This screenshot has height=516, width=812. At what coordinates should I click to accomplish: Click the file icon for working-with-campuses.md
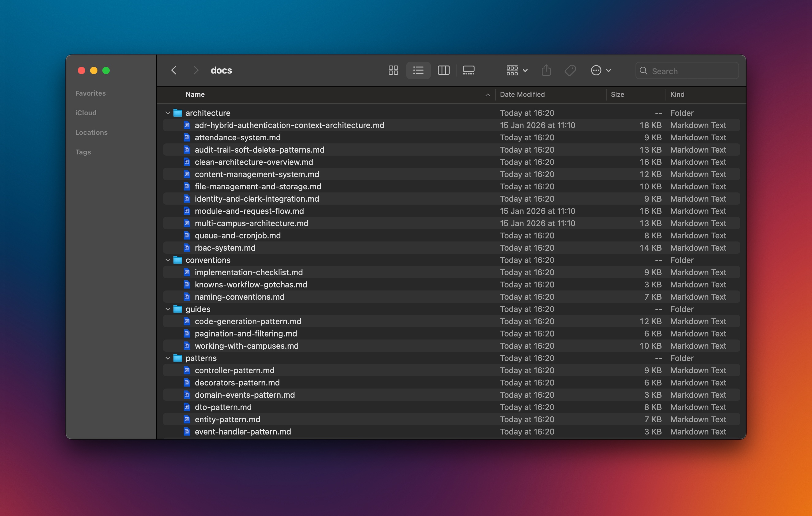(x=187, y=346)
